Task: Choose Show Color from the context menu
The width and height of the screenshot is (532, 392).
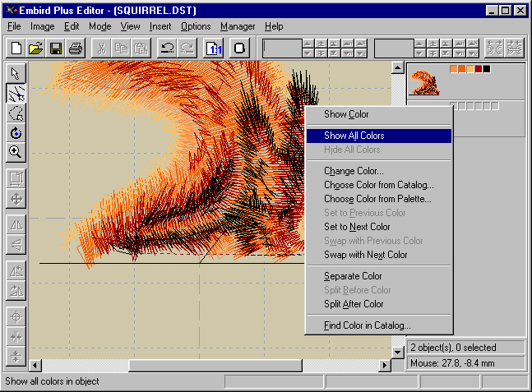Action: (379, 114)
